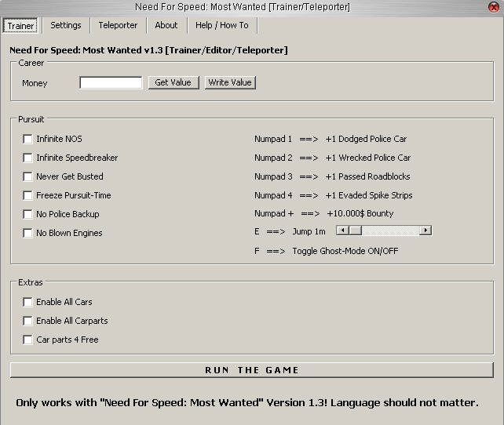
Task: Click the 'Numpad +' hotkey label
Action: click(274, 213)
